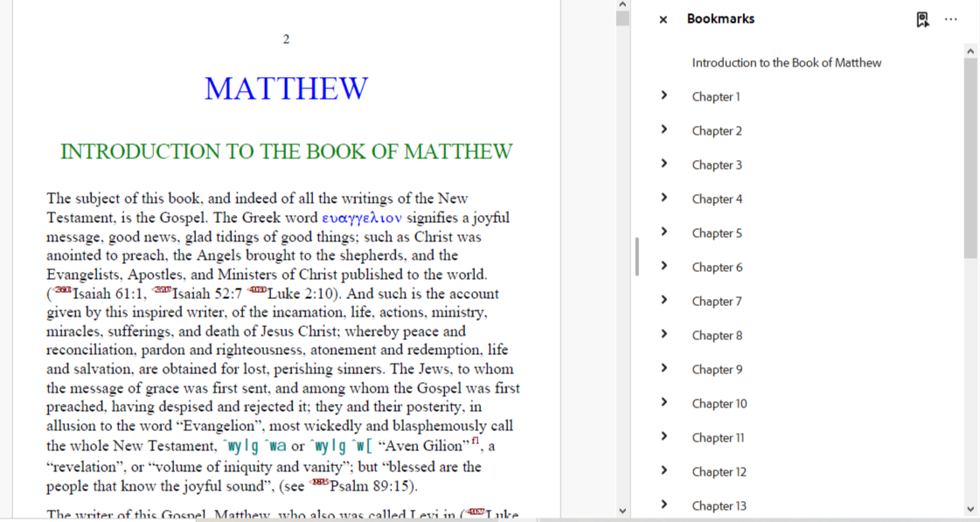Viewport: 980px width, 522px height.
Task: Navigate to the Chapter 10 bookmark
Action: 719,404
